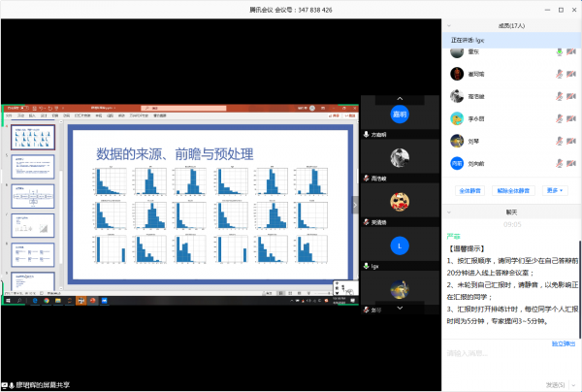Click the undo icon in PowerPoint quick access
This screenshot has height=392, width=582.
[x=42, y=108]
